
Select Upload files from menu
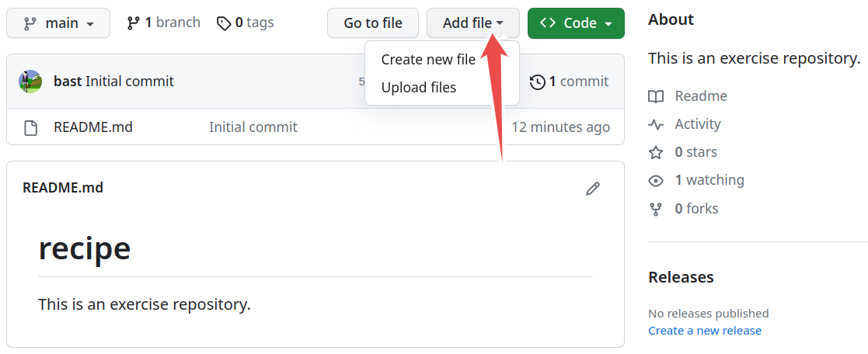[419, 88]
